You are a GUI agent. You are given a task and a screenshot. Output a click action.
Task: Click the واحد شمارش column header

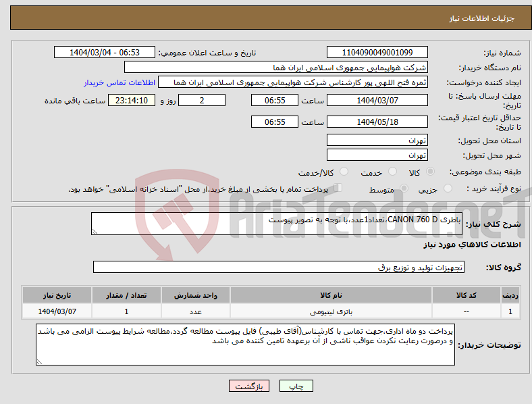click(x=196, y=295)
